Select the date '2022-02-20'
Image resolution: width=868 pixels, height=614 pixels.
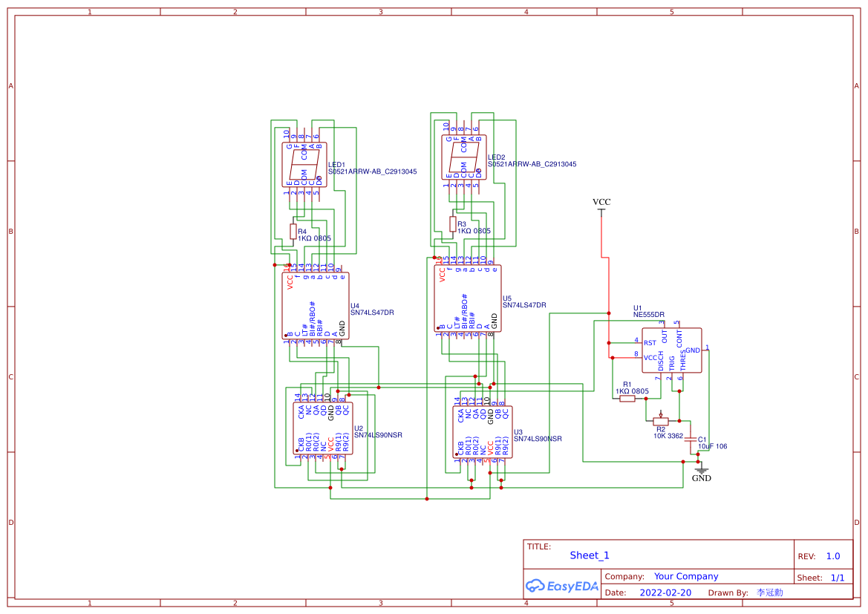pos(665,592)
